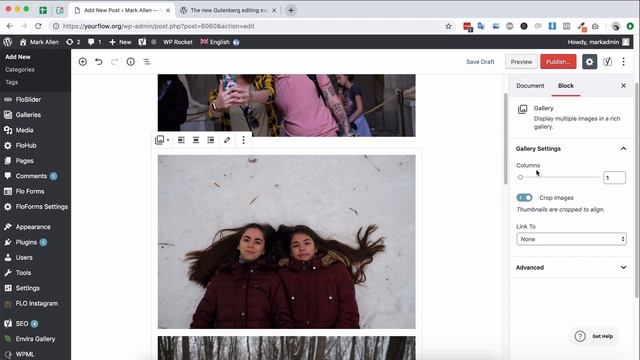This screenshot has width=640, height=360.
Task: Click the Howdy, markadmin account menu
Action: 598,42
